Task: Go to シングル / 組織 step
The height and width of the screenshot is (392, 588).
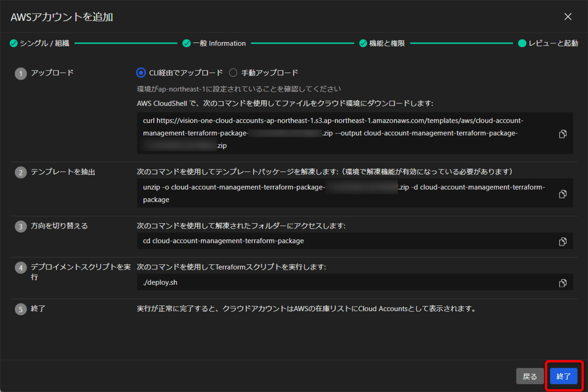Action: tap(39, 43)
